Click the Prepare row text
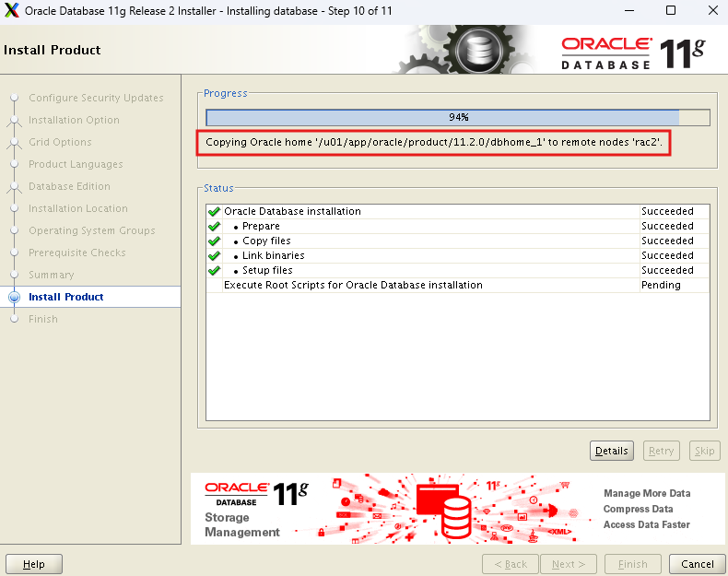 pyautogui.click(x=261, y=227)
